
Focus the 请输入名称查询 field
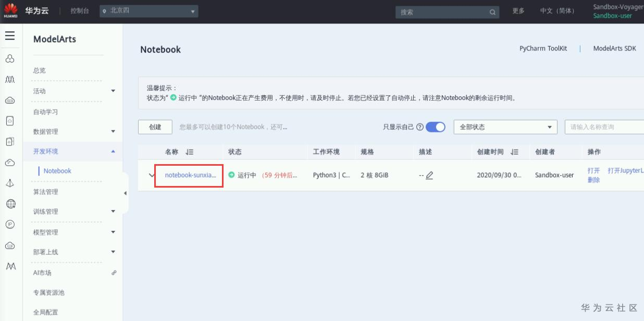[x=604, y=127]
